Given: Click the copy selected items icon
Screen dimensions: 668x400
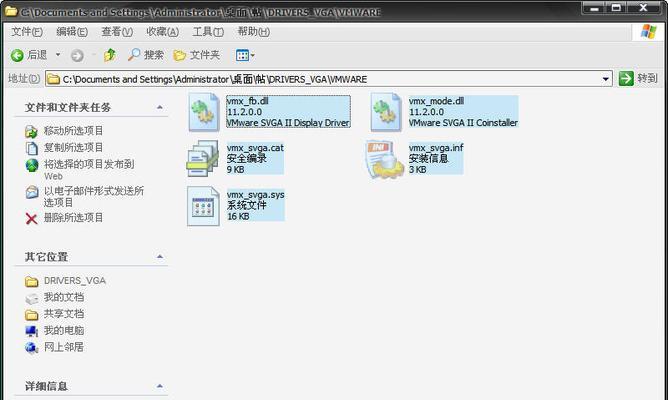Looking at the screenshot, I should click(x=32, y=148).
